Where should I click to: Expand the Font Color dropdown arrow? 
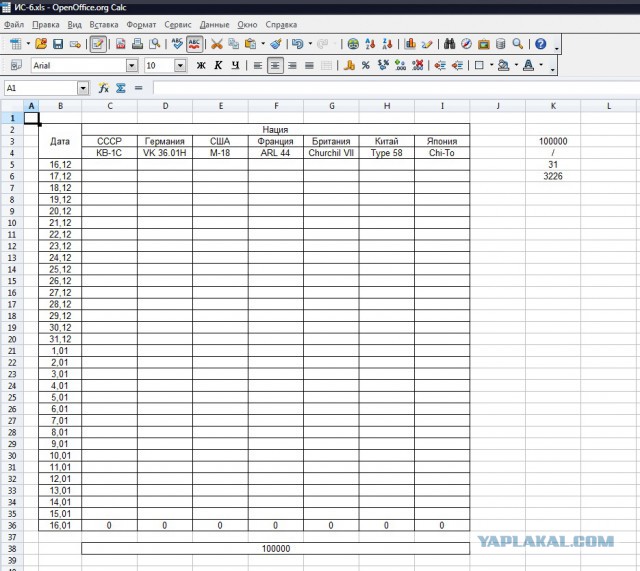[541, 65]
